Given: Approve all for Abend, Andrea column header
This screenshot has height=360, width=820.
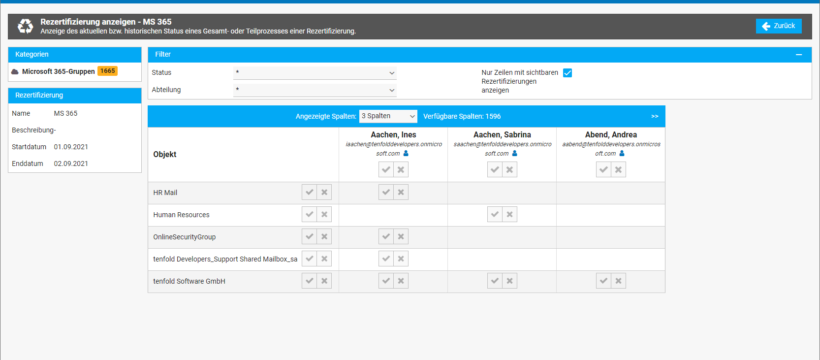Looking at the screenshot, I should point(603,170).
